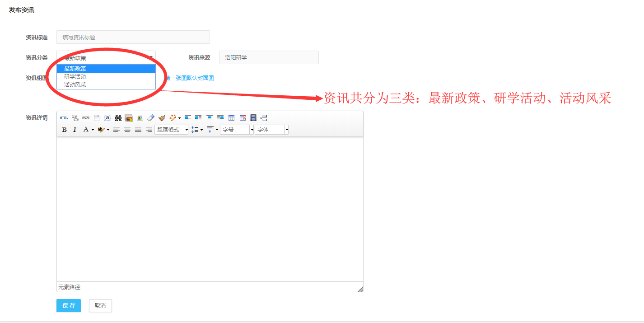
Task: Open the 字号 font size dropdown
Action: pyautogui.click(x=237, y=130)
